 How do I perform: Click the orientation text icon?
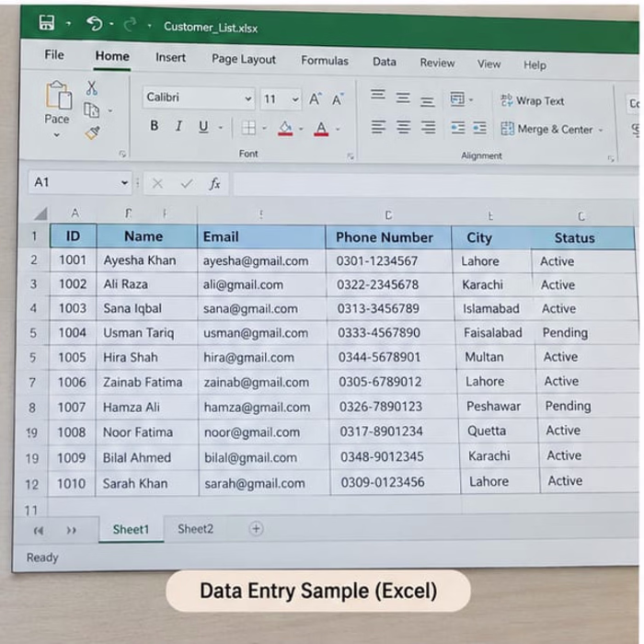click(457, 99)
